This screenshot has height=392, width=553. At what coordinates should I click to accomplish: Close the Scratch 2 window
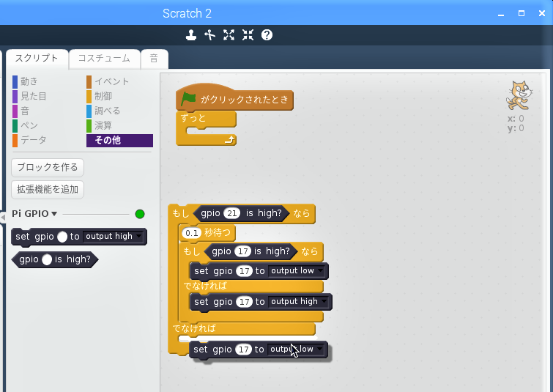tap(542, 13)
